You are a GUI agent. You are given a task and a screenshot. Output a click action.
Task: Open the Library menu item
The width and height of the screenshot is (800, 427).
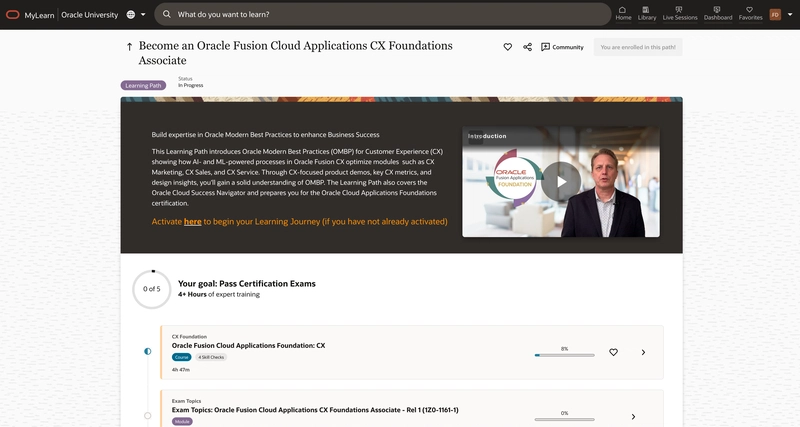[x=646, y=14]
